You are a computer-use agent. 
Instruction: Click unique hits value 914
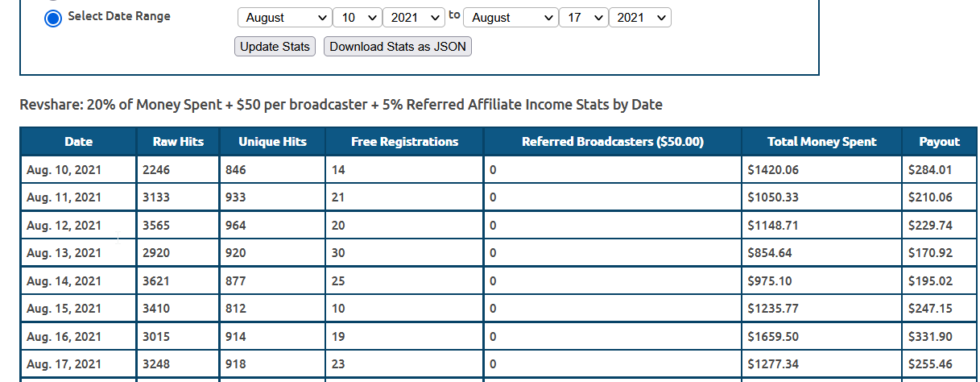click(236, 337)
